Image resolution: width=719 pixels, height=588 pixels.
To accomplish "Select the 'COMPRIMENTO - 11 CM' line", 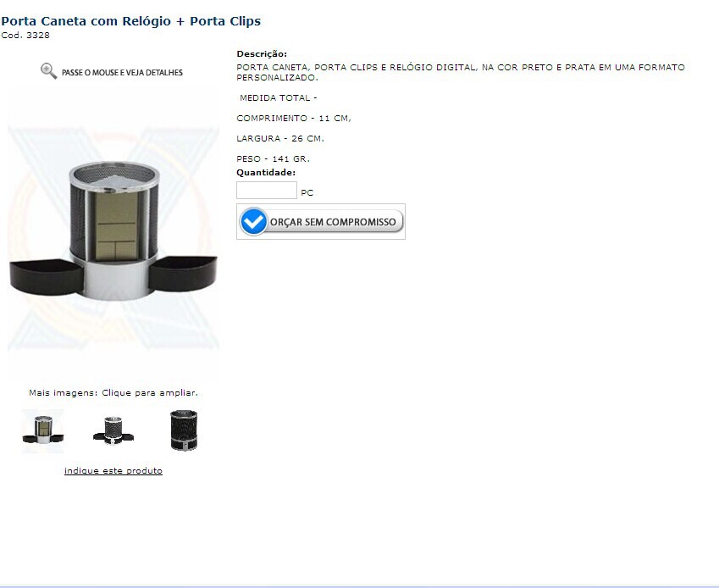I will pos(294,119).
